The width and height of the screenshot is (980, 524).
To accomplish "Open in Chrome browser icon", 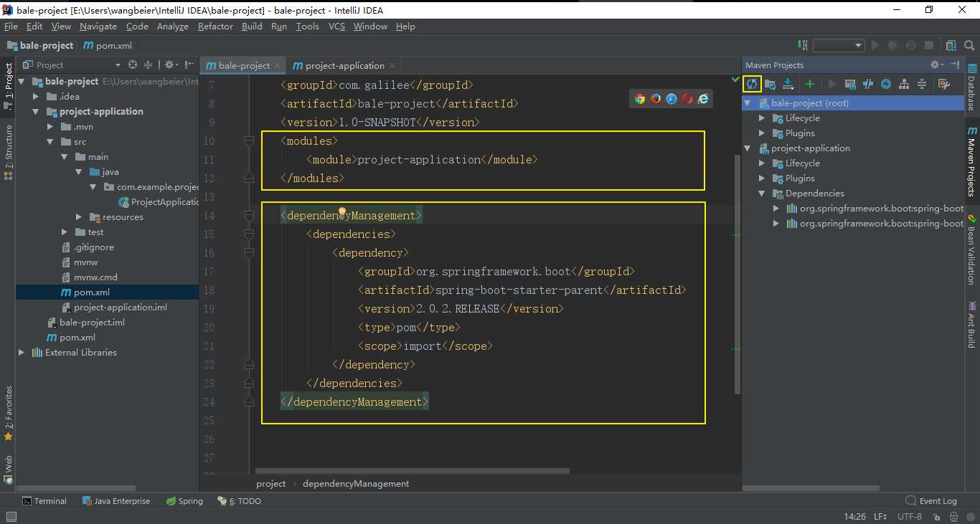I will (x=640, y=99).
